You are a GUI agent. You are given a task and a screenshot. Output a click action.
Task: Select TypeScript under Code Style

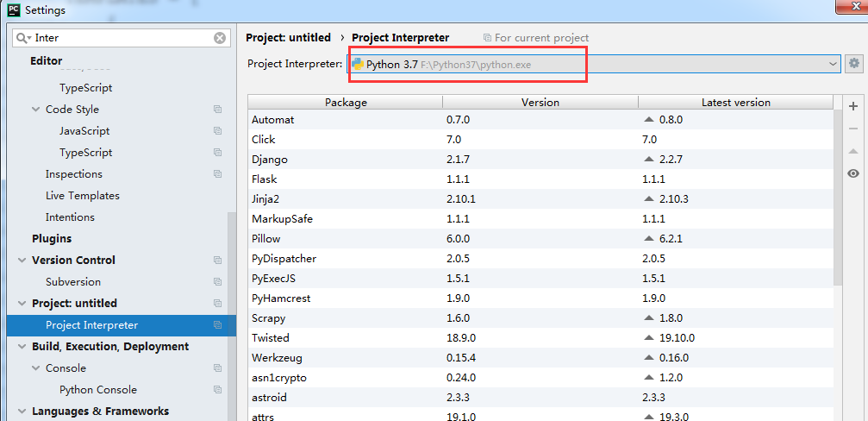coord(86,153)
